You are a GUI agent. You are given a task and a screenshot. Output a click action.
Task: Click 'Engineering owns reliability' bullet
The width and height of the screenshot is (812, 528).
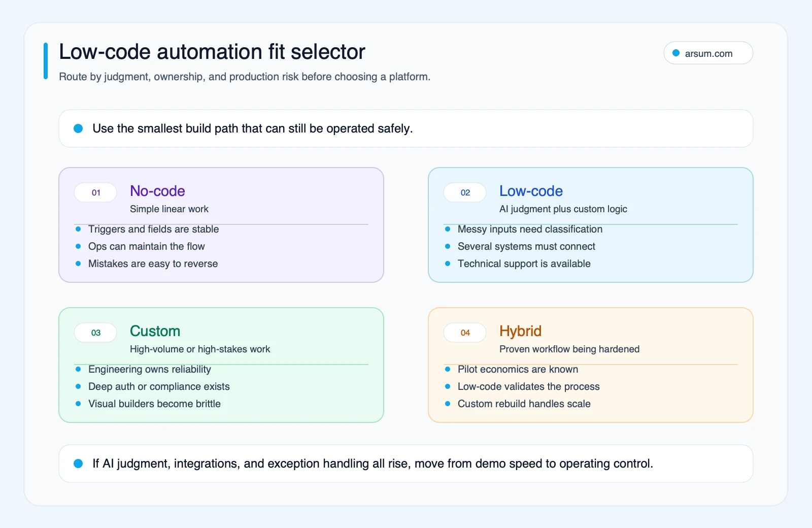pyautogui.click(x=149, y=369)
